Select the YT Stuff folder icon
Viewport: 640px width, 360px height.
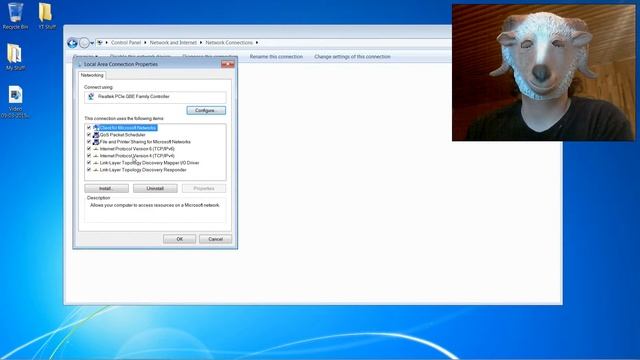(x=47, y=16)
